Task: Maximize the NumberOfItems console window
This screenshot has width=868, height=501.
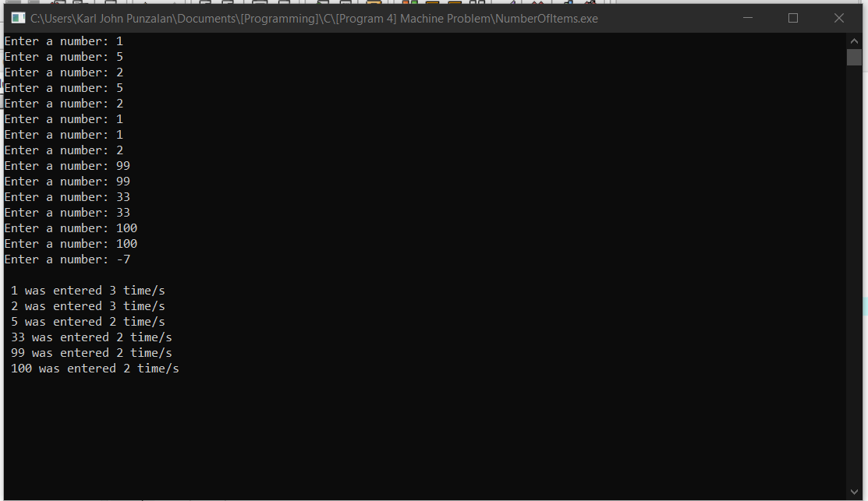Action: pyautogui.click(x=793, y=17)
